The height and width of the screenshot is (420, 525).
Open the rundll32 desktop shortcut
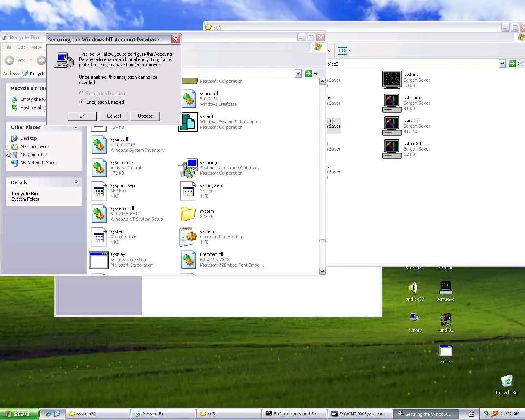pyautogui.click(x=445, y=319)
